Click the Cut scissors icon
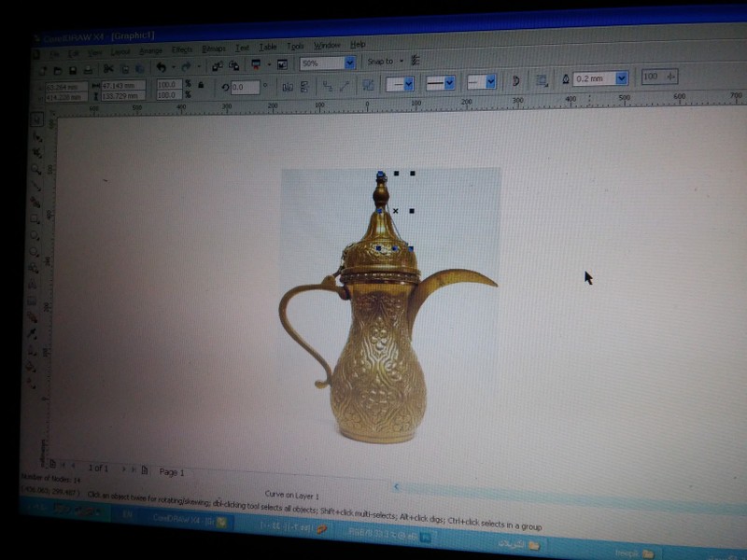The height and width of the screenshot is (560, 747). click(x=108, y=69)
